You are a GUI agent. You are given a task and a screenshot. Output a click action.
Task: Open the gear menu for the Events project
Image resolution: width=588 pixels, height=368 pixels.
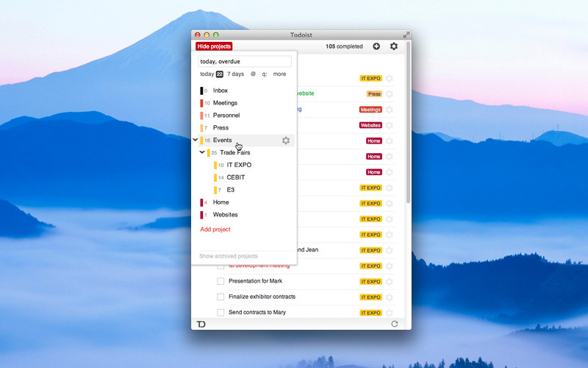[x=286, y=141]
